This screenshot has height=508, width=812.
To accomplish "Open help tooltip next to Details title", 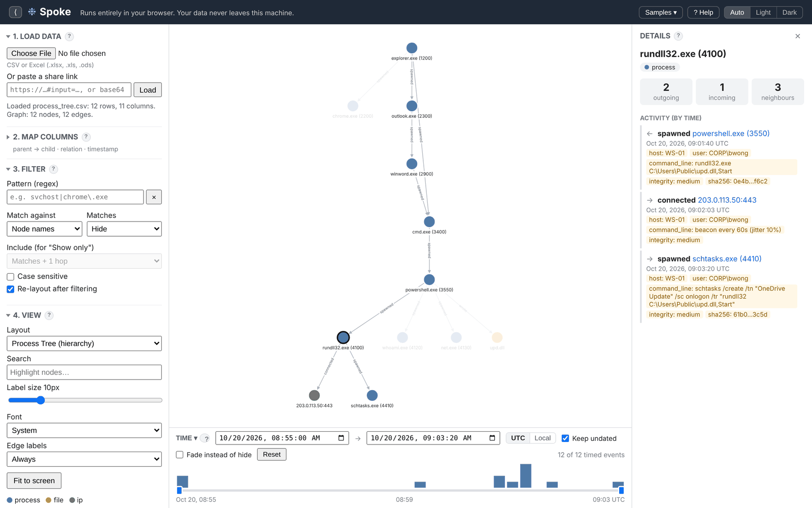I will click(679, 36).
